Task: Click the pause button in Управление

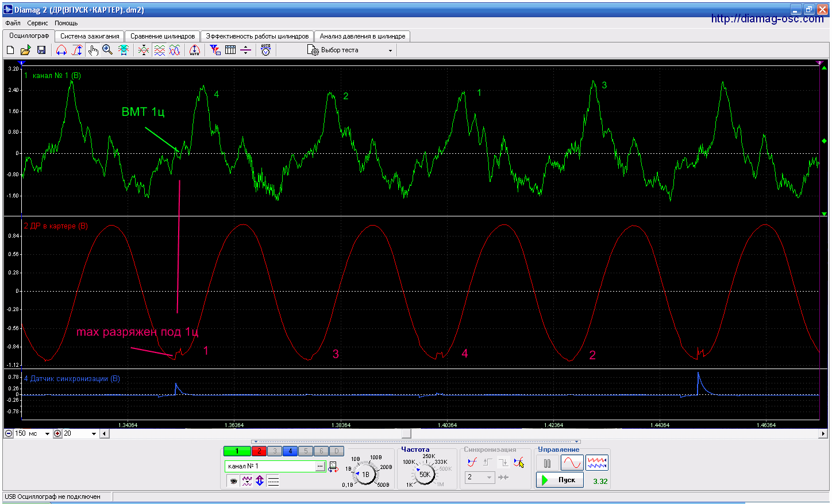Action: click(x=548, y=463)
